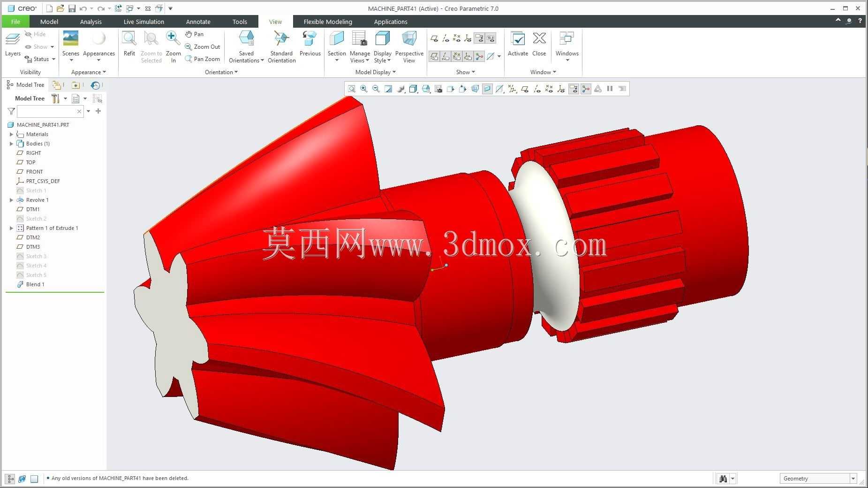
Task: Click Zoom Out in the Orientation group
Action: point(202,46)
